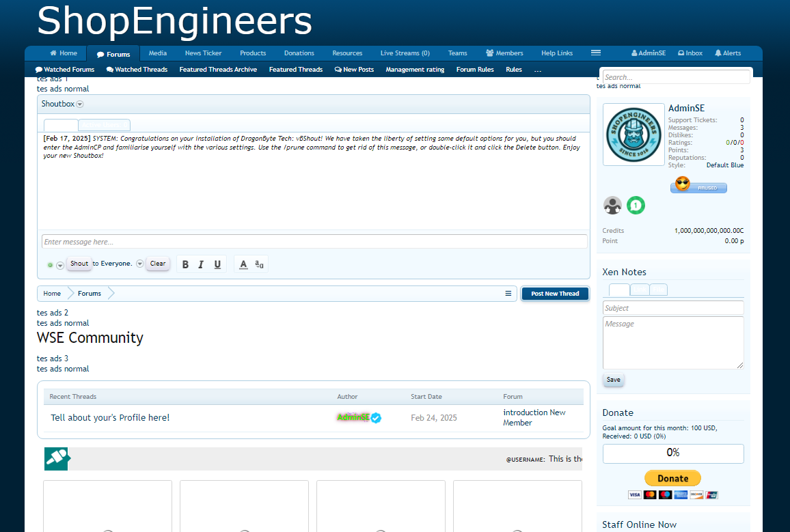Screen dimensions: 790x532
Task: Click the Xen Notes Message textarea
Action: click(x=673, y=343)
